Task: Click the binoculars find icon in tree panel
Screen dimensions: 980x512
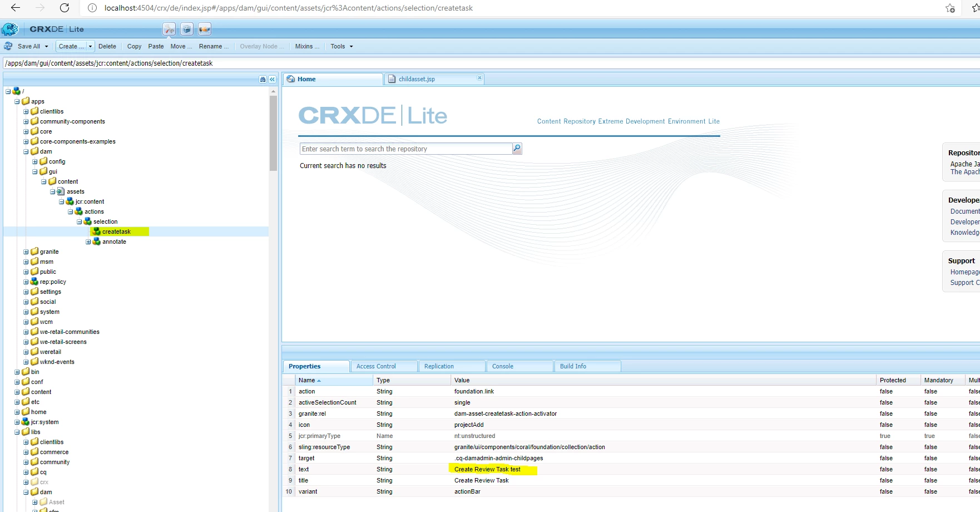Action: 263,80
